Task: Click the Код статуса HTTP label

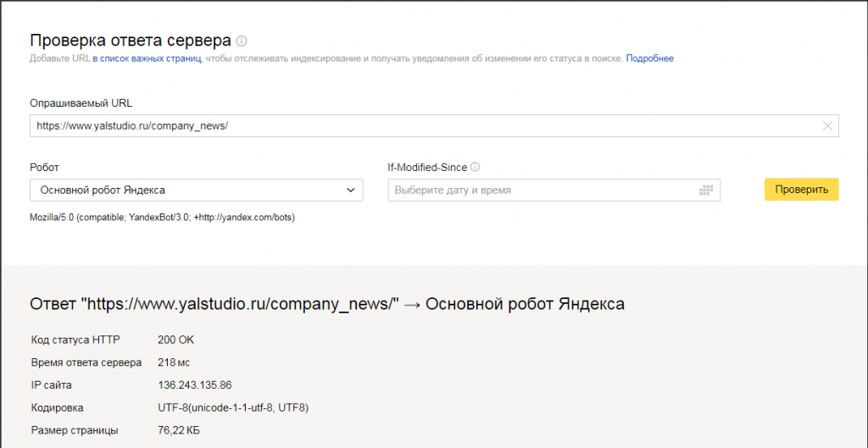Action: (75, 340)
